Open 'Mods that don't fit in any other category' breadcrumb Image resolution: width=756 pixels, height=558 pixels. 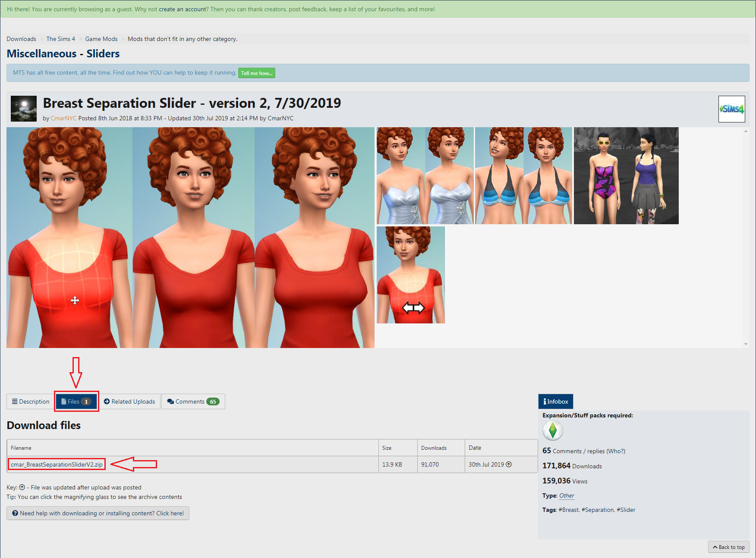pos(183,39)
